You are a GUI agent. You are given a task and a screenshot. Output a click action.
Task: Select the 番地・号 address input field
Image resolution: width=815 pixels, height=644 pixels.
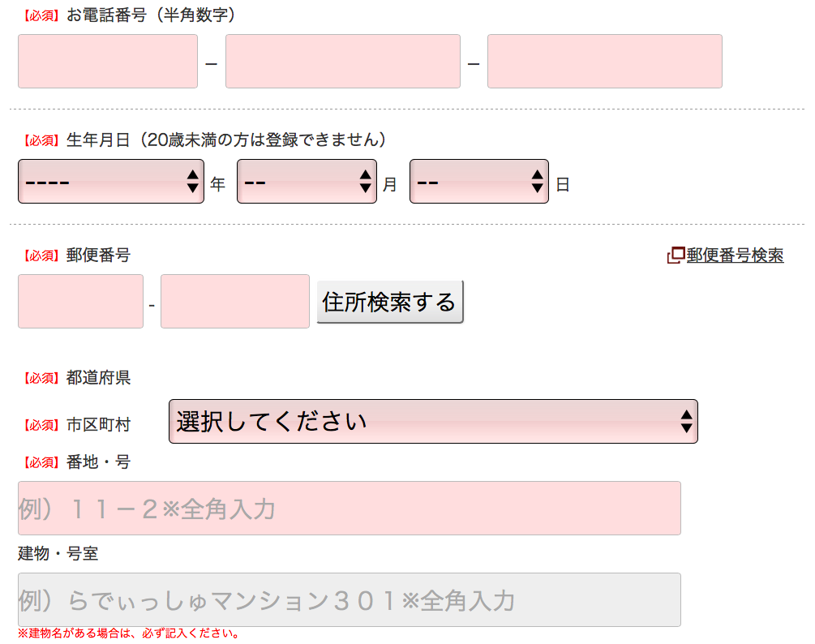(x=349, y=509)
